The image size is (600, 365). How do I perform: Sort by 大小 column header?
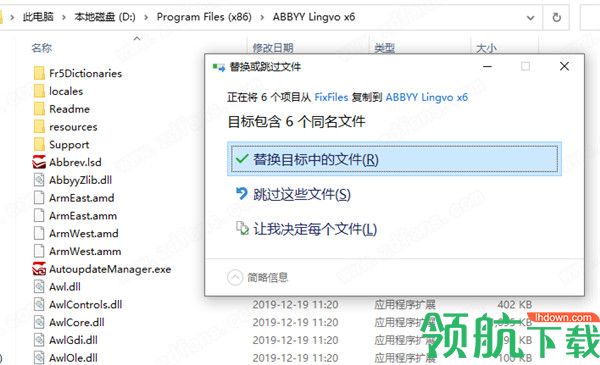(486, 48)
